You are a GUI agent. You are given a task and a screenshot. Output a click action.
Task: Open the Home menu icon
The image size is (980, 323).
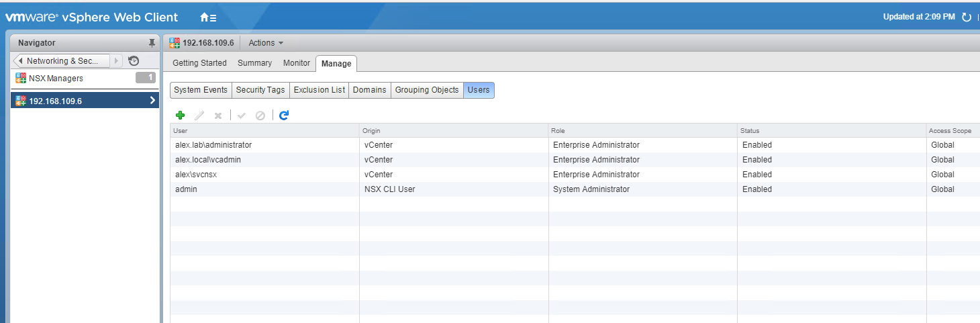pyautogui.click(x=208, y=17)
